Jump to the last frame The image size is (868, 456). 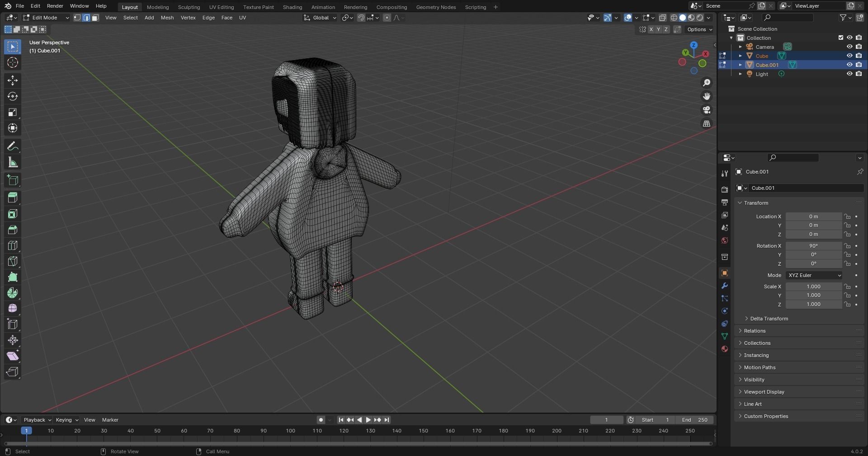point(387,420)
